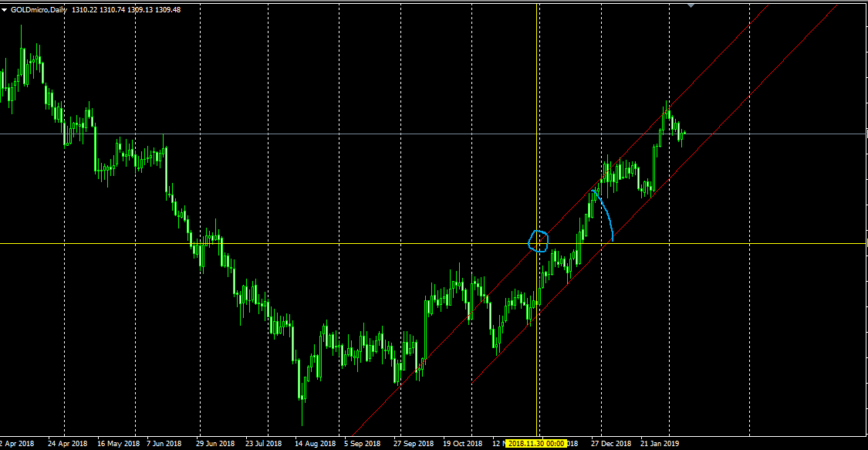The height and width of the screenshot is (450, 868).
Task: Click the 29 Jun 2018 date label
Action: (215, 443)
